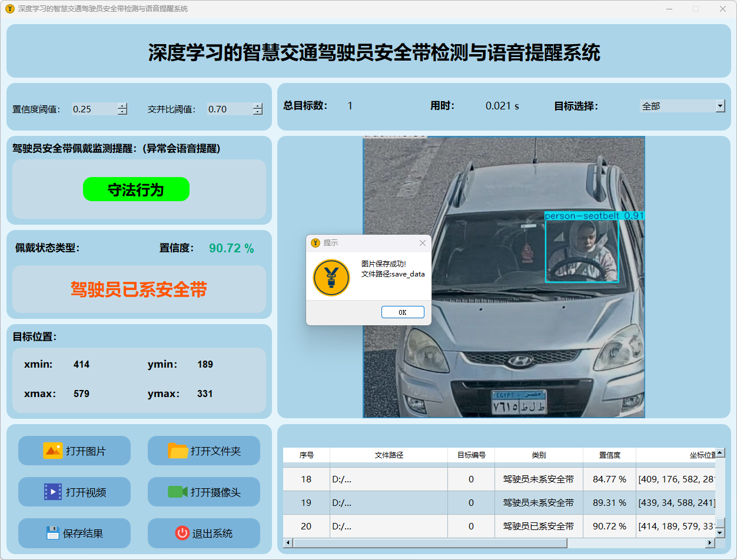Viewport: 737px width, 560px height.
Task: Click the folder icon on Open Folder button
Action: 178,451
